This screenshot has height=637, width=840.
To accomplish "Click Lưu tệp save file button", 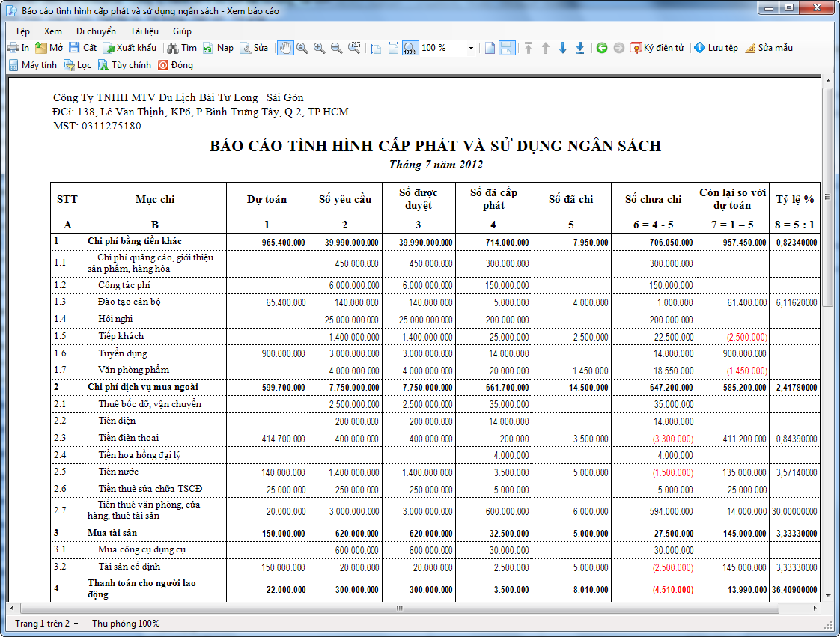I will click(716, 48).
